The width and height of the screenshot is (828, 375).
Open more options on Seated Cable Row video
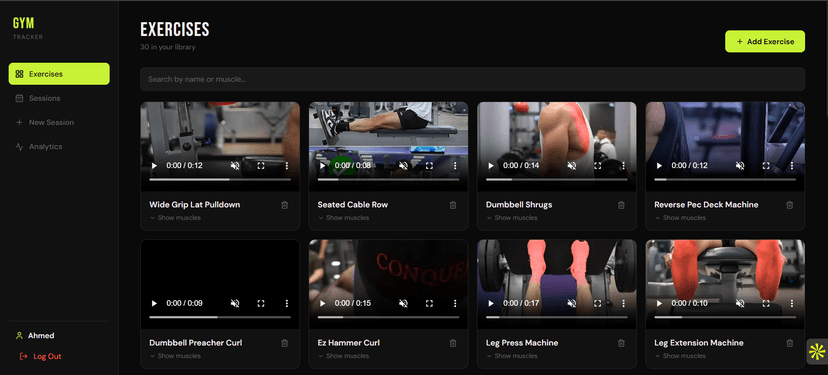[455, 166]
